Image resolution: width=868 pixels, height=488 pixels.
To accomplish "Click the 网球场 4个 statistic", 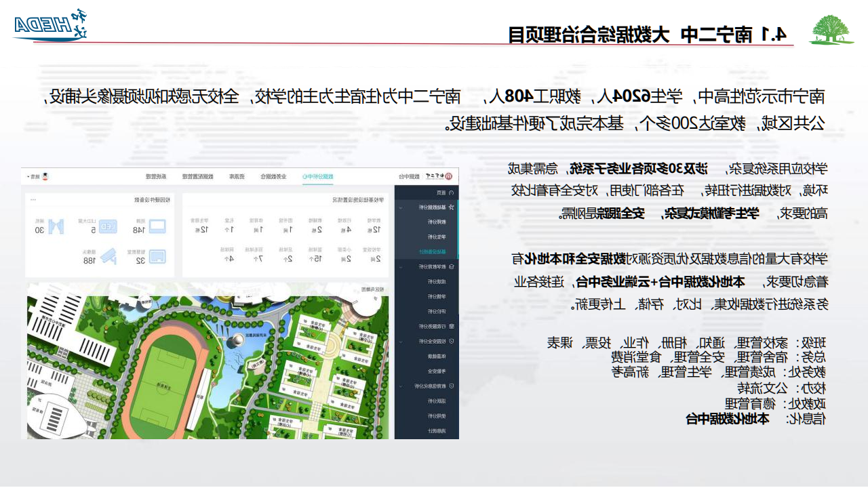I will click(x=227, y=254).
